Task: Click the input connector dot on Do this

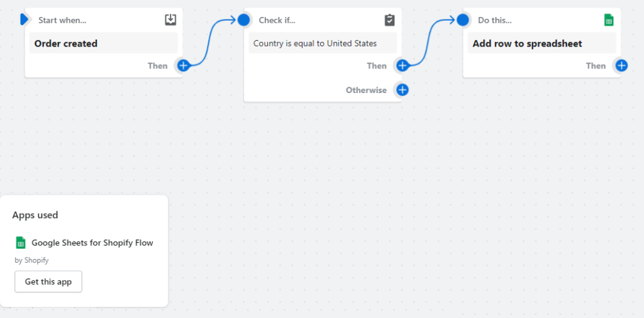Action: (x=463, y=20)
